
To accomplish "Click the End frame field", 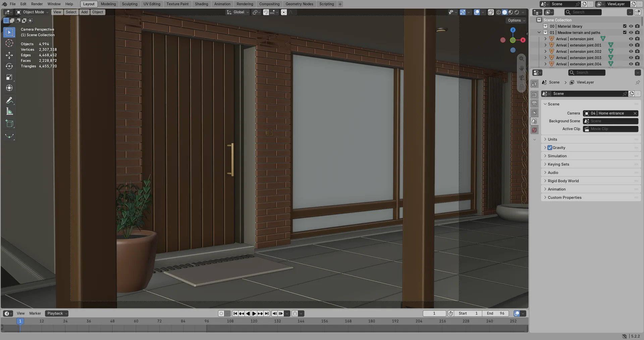I will [x=495, y=313].
